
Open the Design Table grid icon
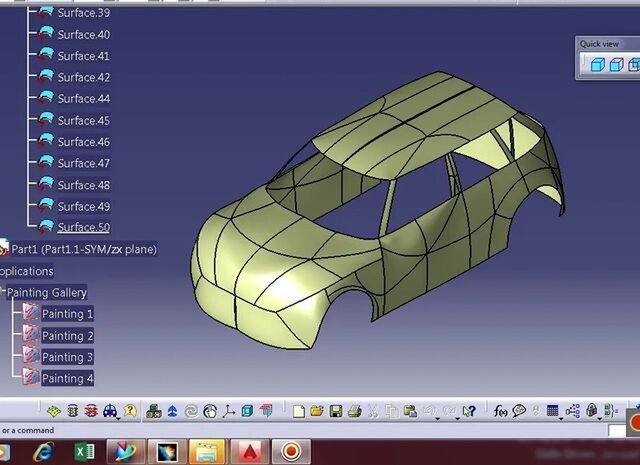pyautogui.click(x=553, y=411)
